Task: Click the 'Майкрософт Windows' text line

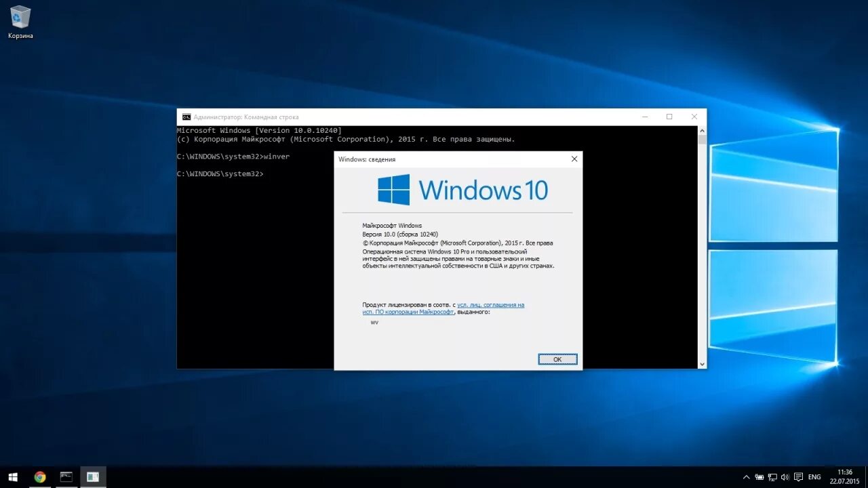Action: (x=392, y=226)
